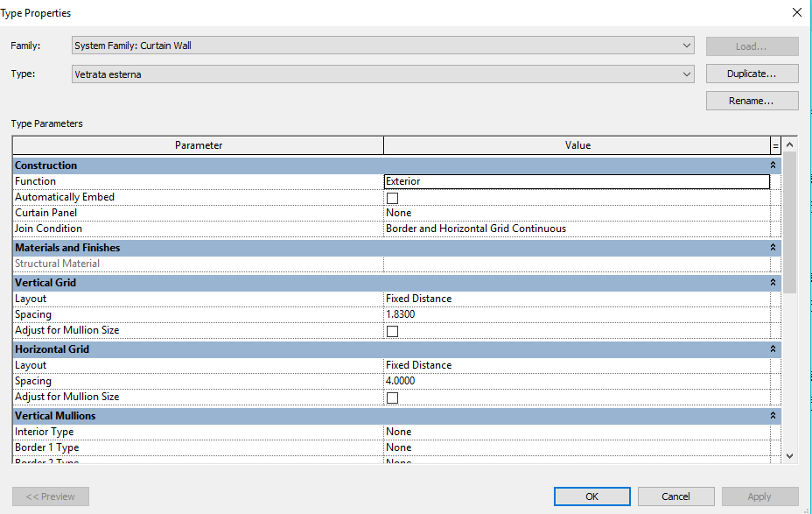Close the Type Properties dialog
The height and width of the screenshot is (514, 812).
click(x=797, y=12)
